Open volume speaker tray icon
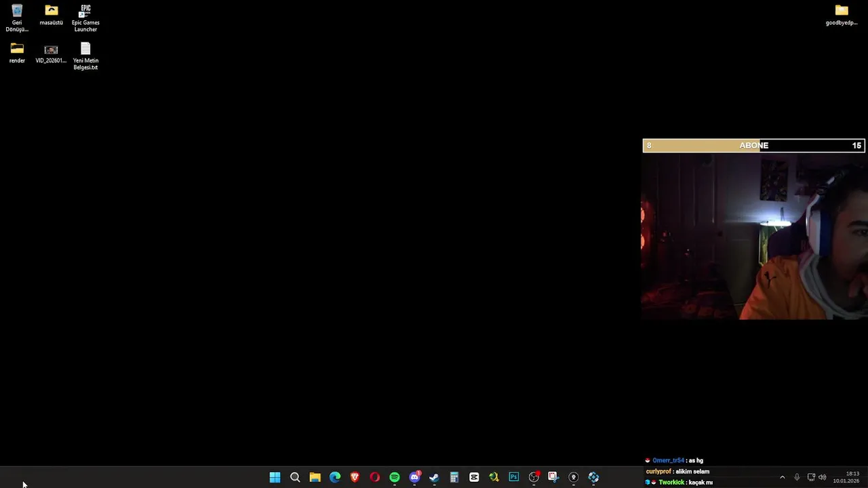Viewport: 868px width, 488px height. point(823,477)
